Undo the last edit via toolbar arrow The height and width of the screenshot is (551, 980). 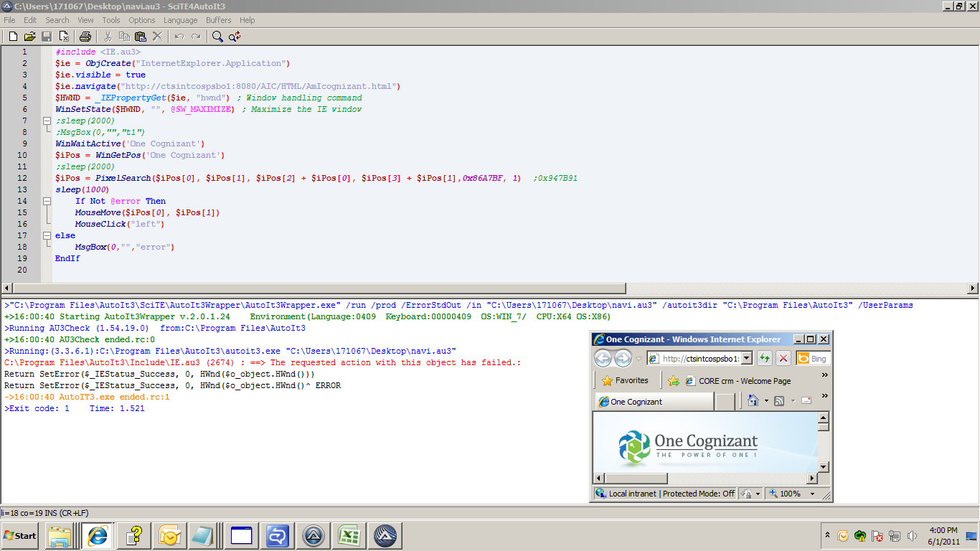179,36
